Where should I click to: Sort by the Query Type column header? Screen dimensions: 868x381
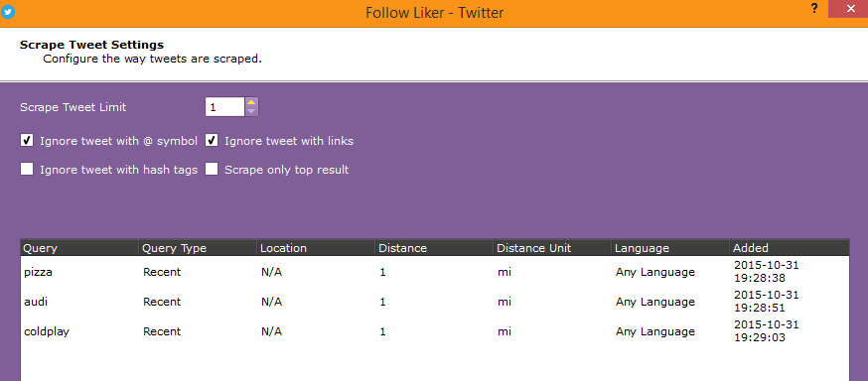click(198, 248)
